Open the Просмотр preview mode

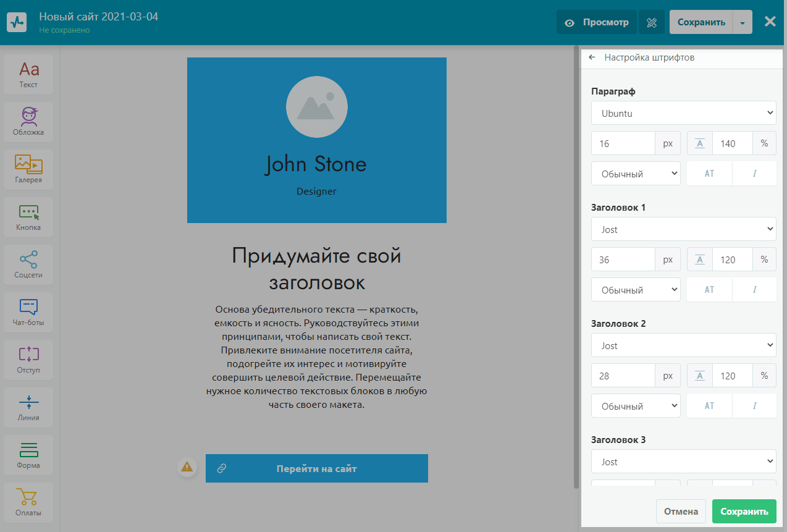pos(596,22)
